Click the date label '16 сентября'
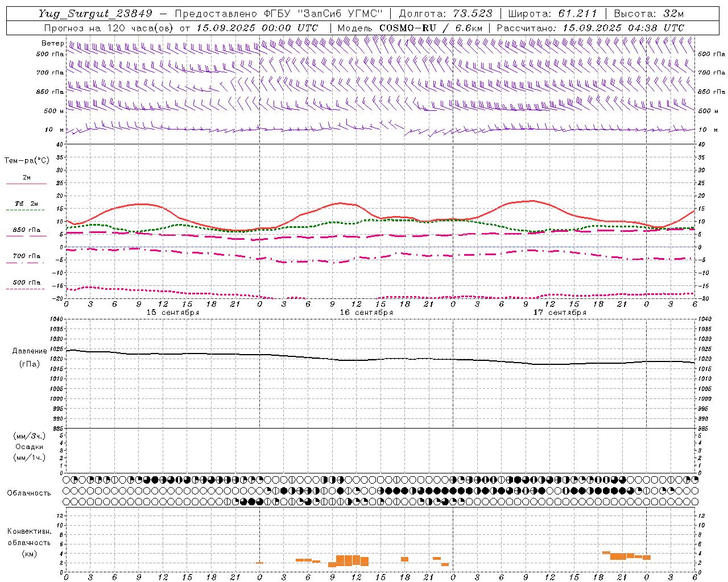This screenshot has height=582, width=728. point(366,313)
